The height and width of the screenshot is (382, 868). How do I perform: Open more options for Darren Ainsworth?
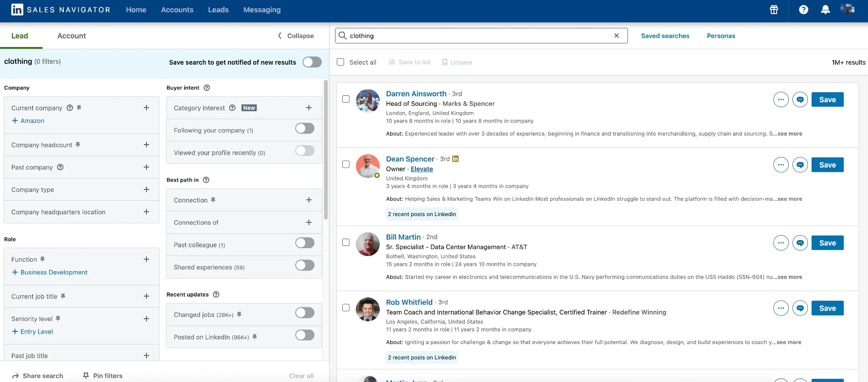(x=781, y=99)
